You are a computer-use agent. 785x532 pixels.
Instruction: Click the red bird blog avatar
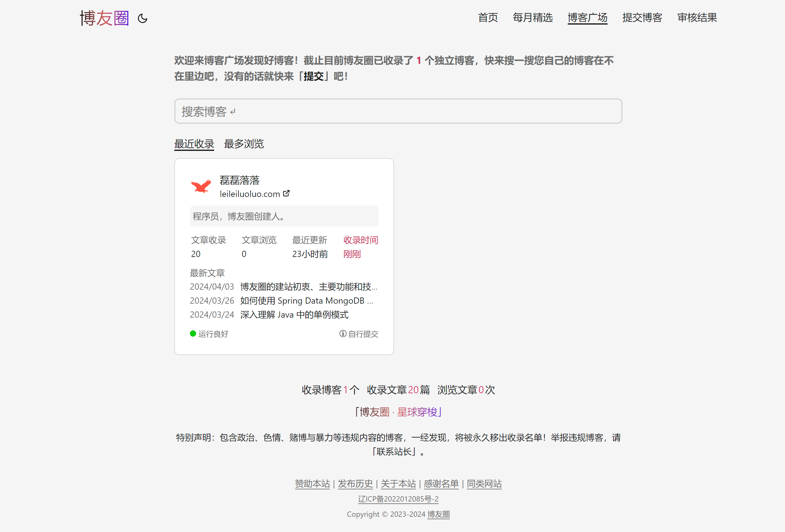[201, 186]
